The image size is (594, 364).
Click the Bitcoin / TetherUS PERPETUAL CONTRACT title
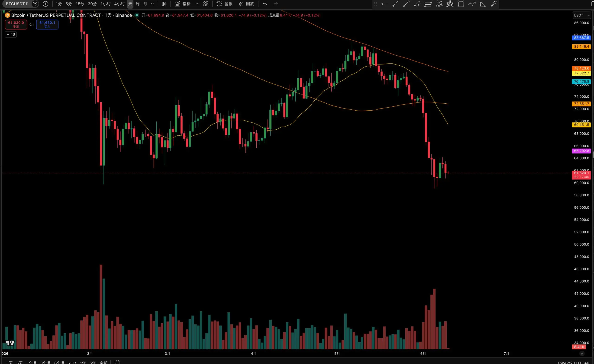click(x=56, y=15)
